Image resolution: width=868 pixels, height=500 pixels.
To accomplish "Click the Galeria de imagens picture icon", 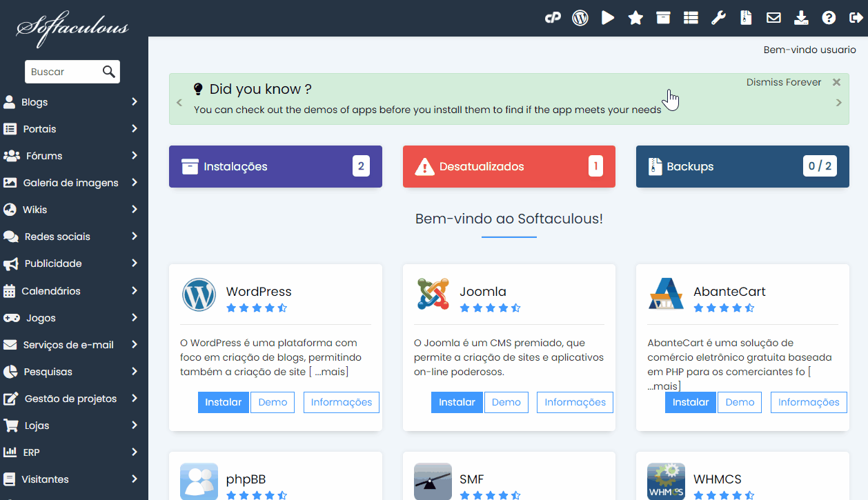I will point(10,183).
